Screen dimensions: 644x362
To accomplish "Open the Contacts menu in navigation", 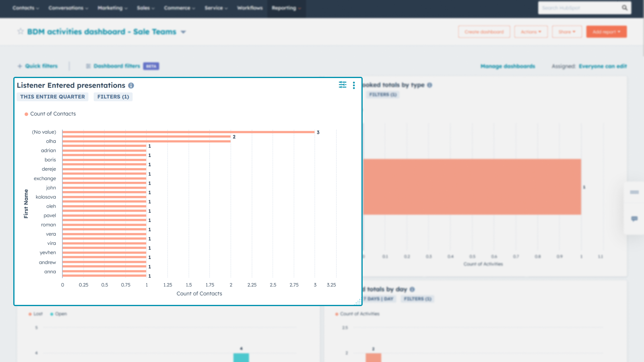I will click(25, 8).
